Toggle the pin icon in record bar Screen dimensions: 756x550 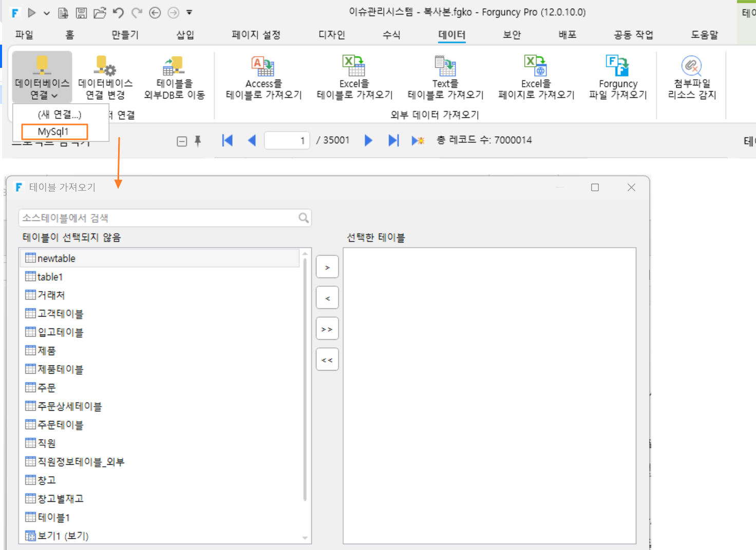click(198, 141)
